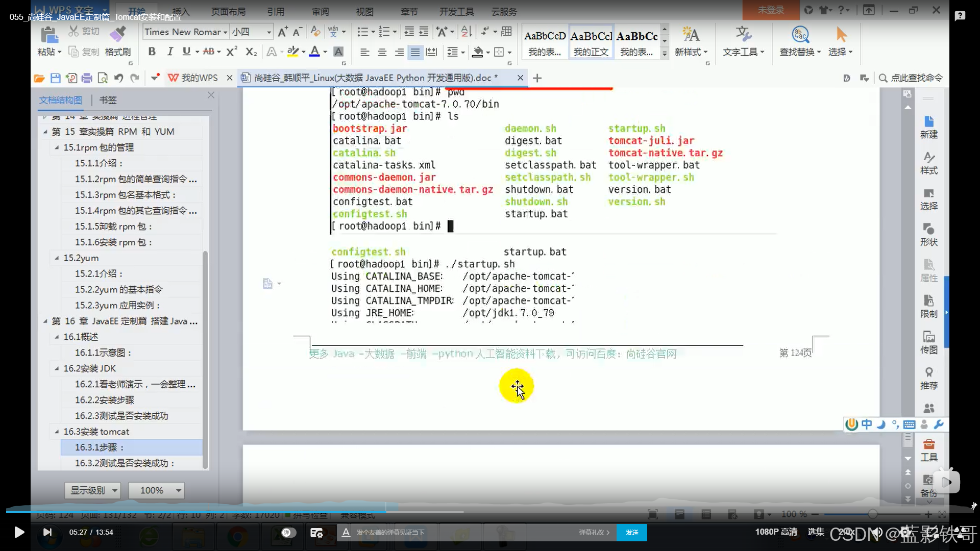The height and width of the screenshot is (551, 980).
Task: Click the 选集 episode list button
Action: [816, 532]
